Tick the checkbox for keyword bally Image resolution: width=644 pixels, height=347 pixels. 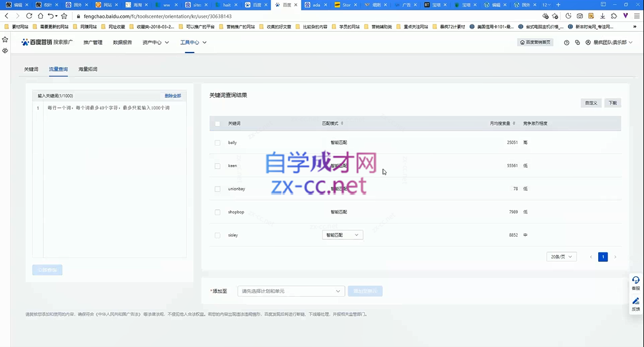pos(218,142)
